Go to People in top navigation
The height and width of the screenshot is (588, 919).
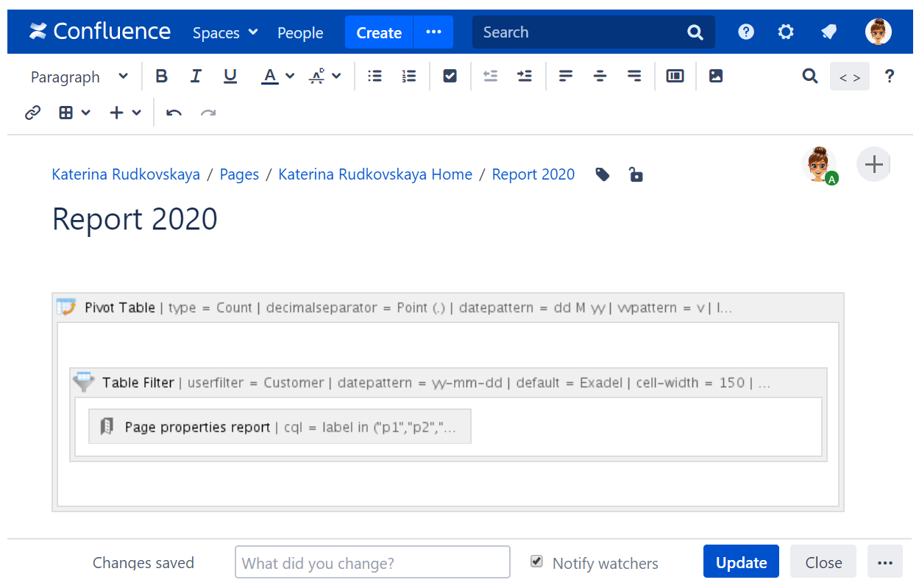coord(300,32)
